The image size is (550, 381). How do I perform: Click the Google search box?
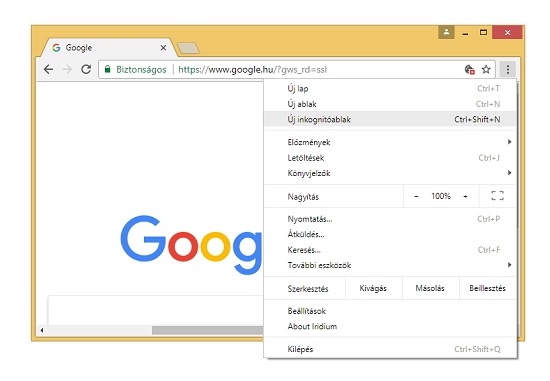coord(155,309)
